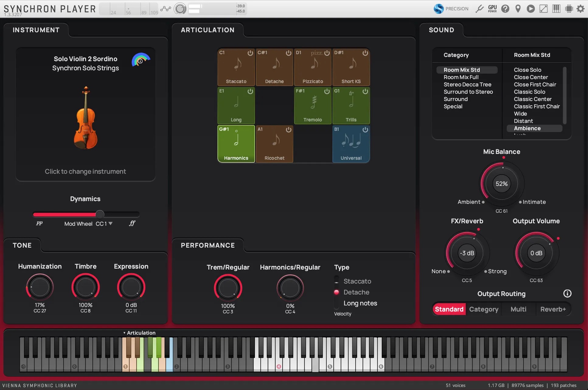Viewport: 588px width, 390px height.
Task: Toggle power on Short KS slot
Action: click(x=365, y=53)
